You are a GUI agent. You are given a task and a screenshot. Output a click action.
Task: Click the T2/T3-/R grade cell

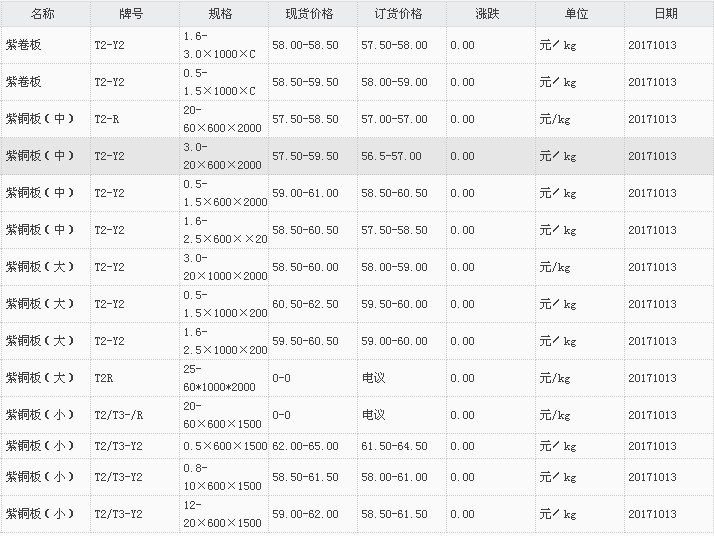pos(119,415)
